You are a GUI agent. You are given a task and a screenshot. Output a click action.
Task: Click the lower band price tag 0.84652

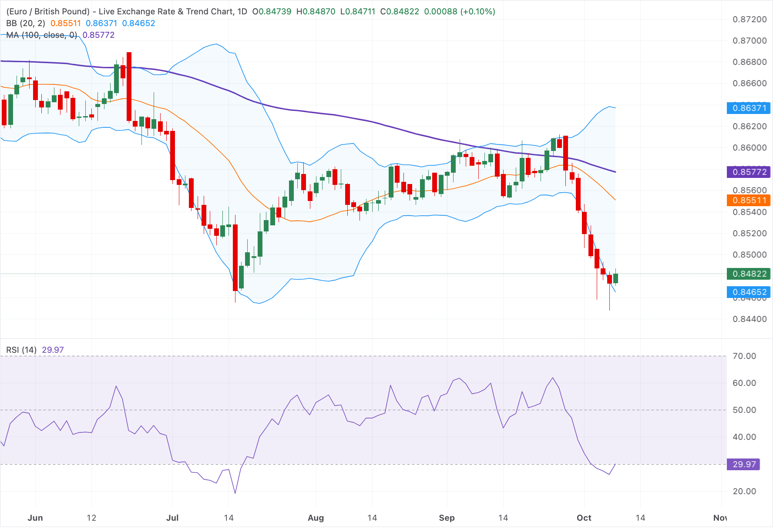[749, 292]
